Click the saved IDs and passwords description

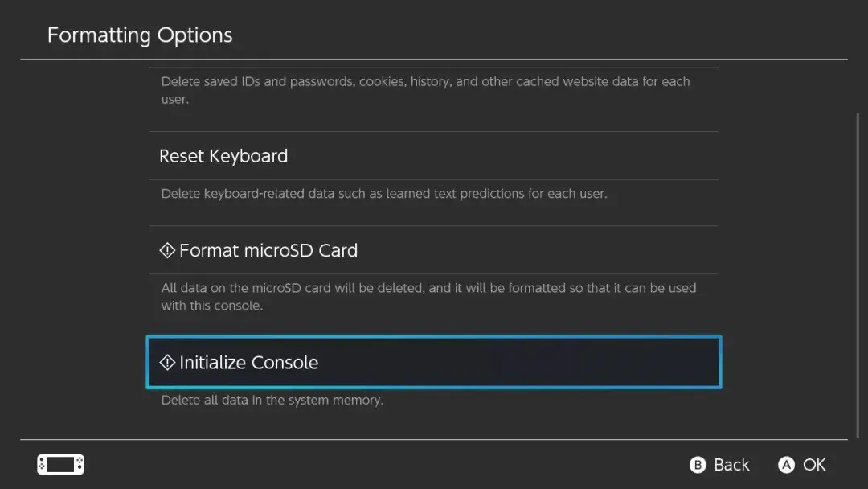pos(425,81)
